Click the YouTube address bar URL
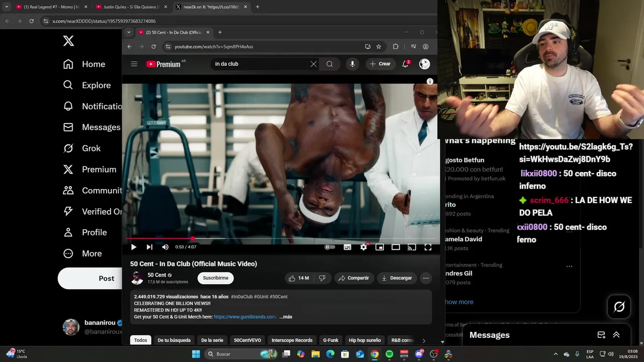Image resolution: width=644 pixels, height=362 pixels. pos(214,47)
